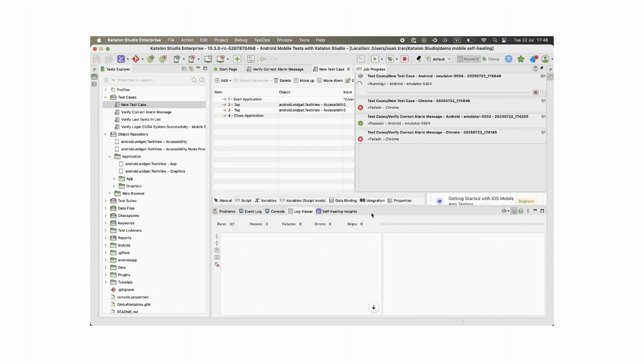Image resolution: width=644 pixels, height=362 pixels.
Task: Expand the Test Suites tree node
Action: (x=106, y=201)
